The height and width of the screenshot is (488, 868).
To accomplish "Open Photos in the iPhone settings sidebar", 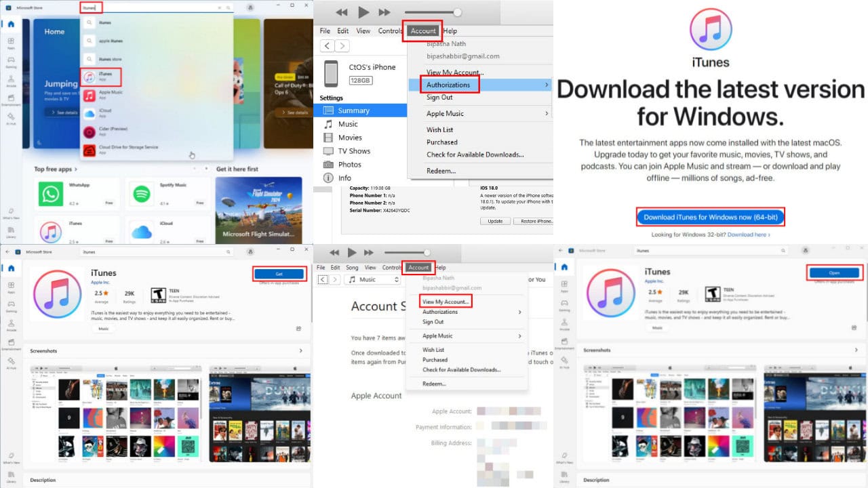I will coord(349,165).
